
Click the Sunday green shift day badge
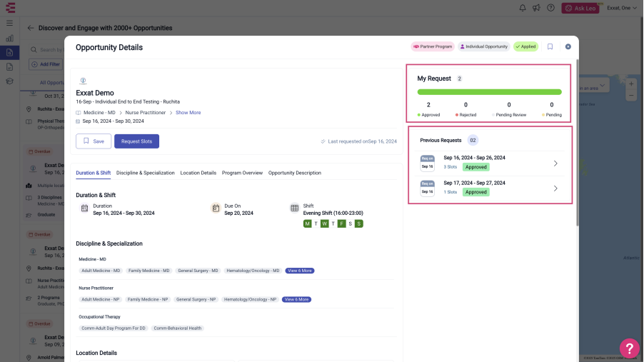pyautogui.click(x=359, y=224)
